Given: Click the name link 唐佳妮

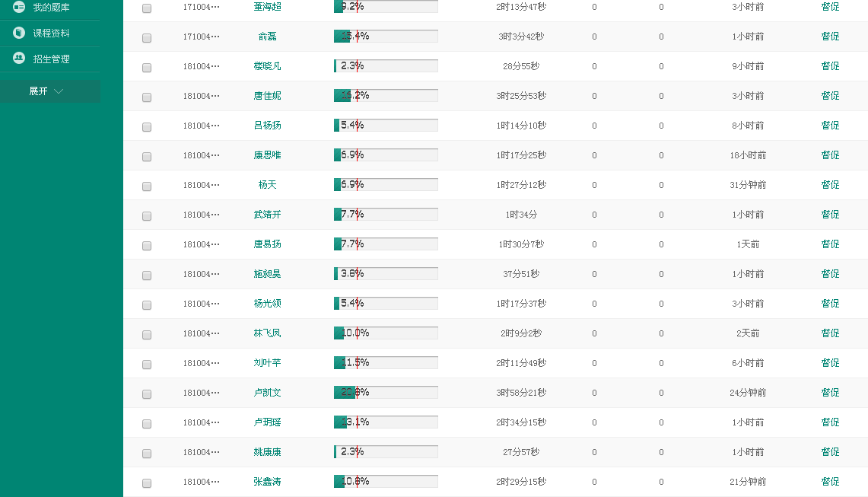Looking at the screenshot, I should pos(267,96).
